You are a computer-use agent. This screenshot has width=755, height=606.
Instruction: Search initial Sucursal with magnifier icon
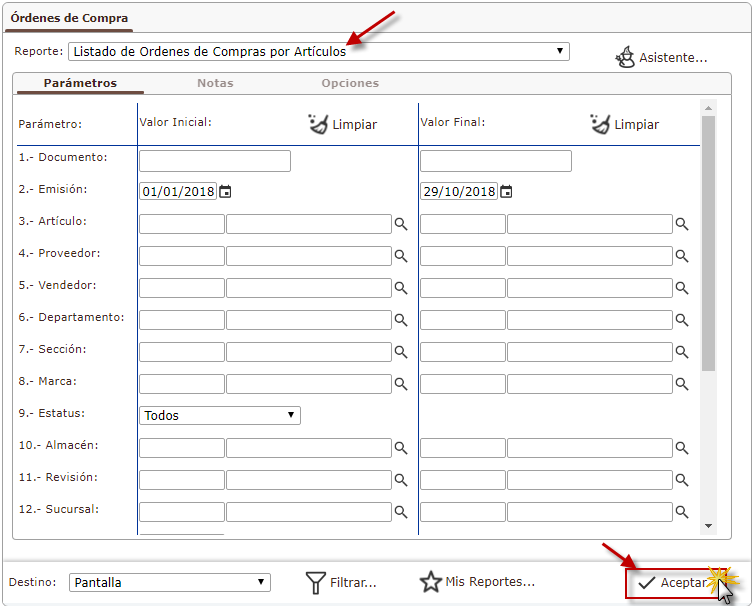coord(401,512)
